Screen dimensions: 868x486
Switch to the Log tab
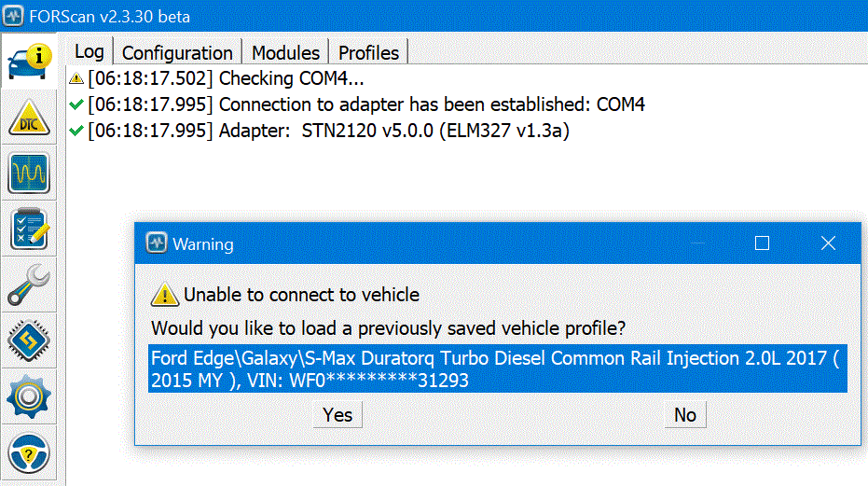tap(90, 52)
